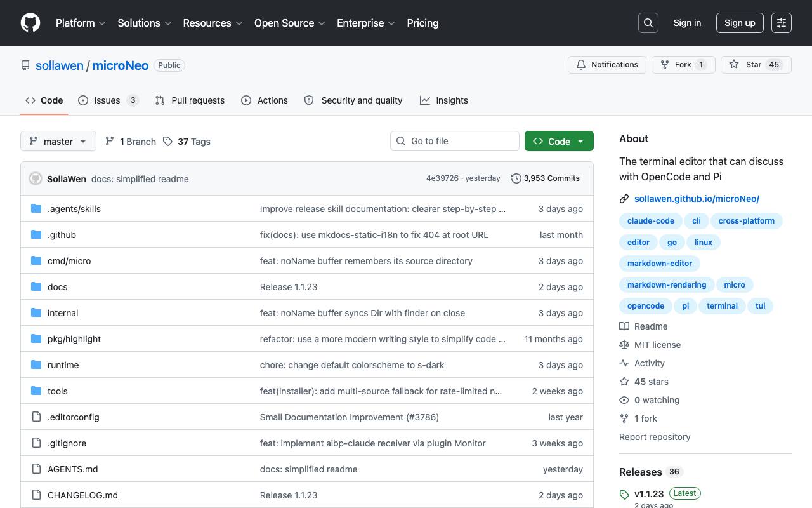The width and height of the screenshot is (812, 508).
Task: Click the tag icon beside release v1.1.23
Action: 624,495
